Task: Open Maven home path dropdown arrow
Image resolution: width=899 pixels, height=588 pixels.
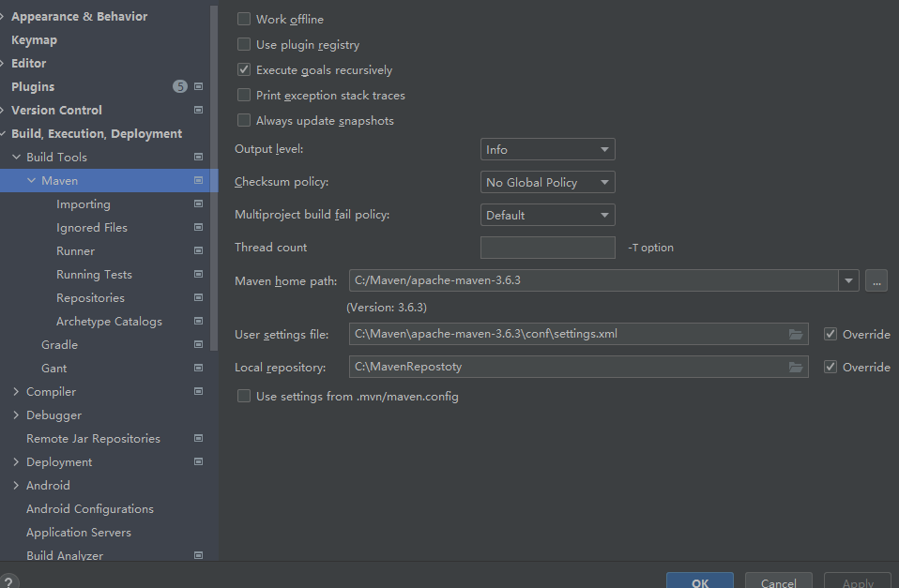Action: pos(848,280)
